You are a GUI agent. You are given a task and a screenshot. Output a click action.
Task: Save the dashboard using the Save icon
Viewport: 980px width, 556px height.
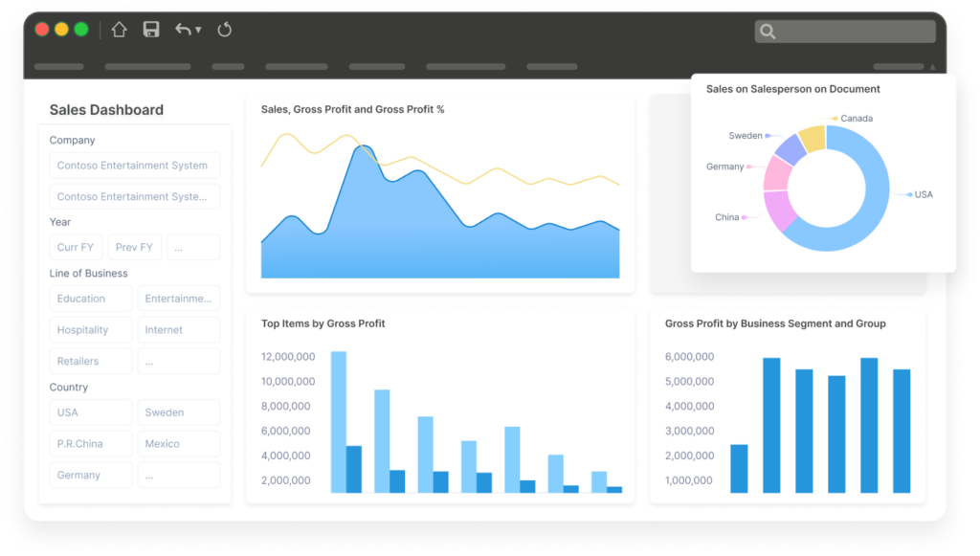pyautogui.click(x=150, y=30)
